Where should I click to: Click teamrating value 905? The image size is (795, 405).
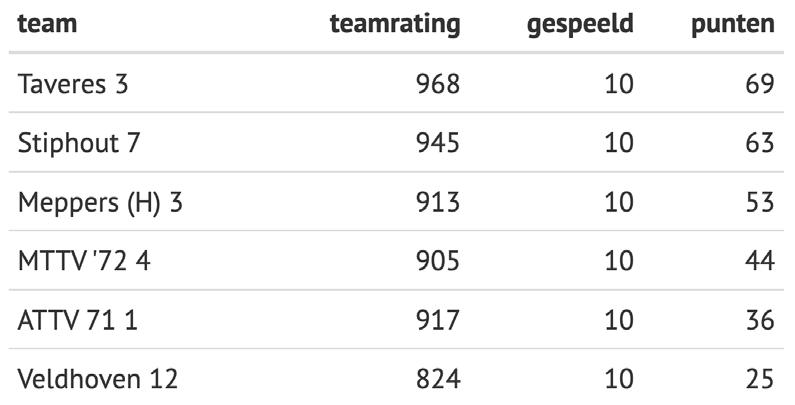pos(438,261)
